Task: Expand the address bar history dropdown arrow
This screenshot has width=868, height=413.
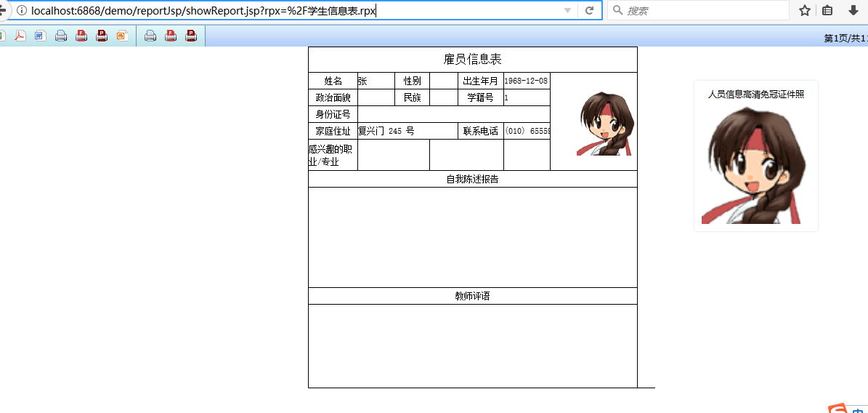Action: click(567, 10)
